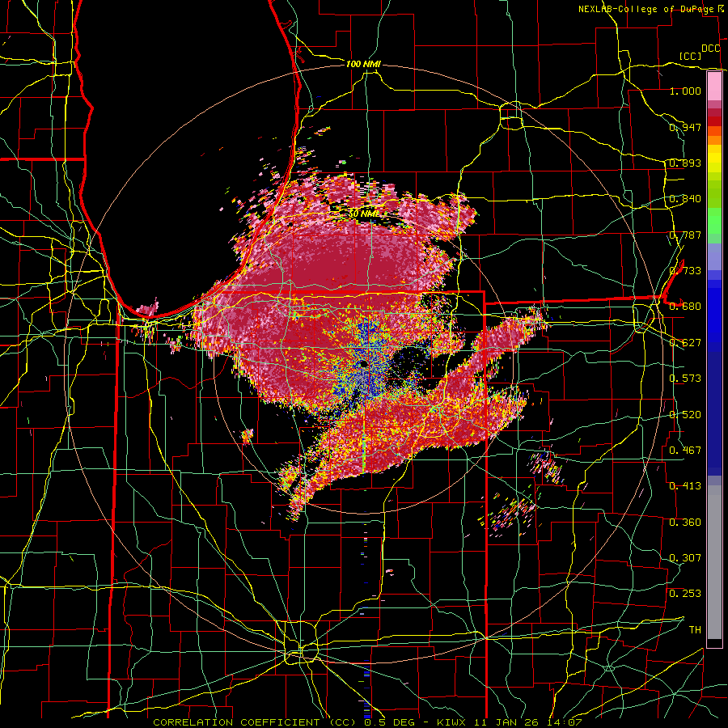This screenshot has width=728, height=728.
Task: Click the DCC label above the scale
Action: (710, 49)
